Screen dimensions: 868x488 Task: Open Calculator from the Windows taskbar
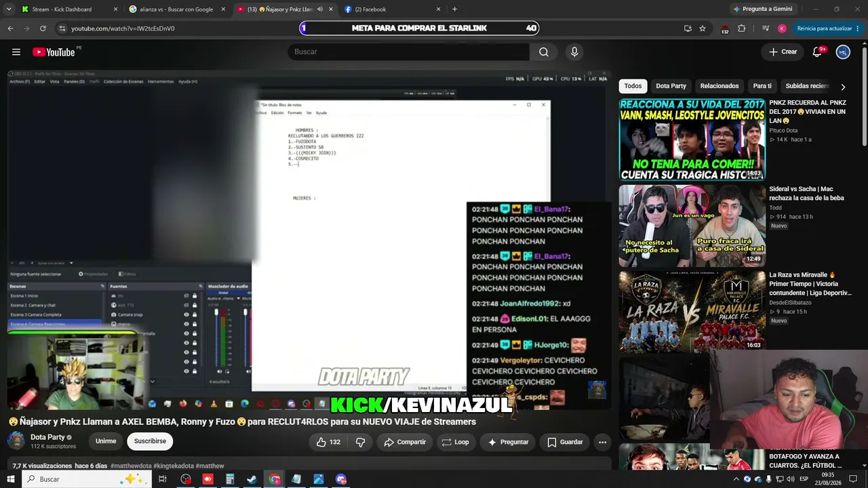coord(230,479)
